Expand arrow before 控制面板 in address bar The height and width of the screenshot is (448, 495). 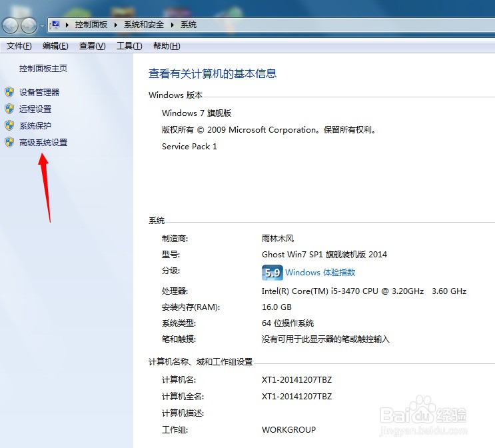(x=67, y=25)
